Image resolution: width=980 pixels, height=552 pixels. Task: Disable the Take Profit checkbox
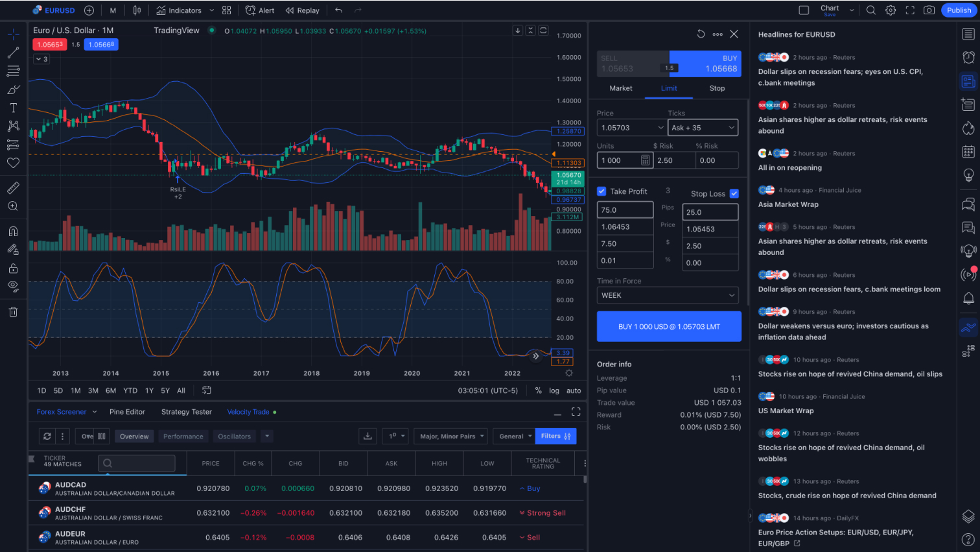602,191
